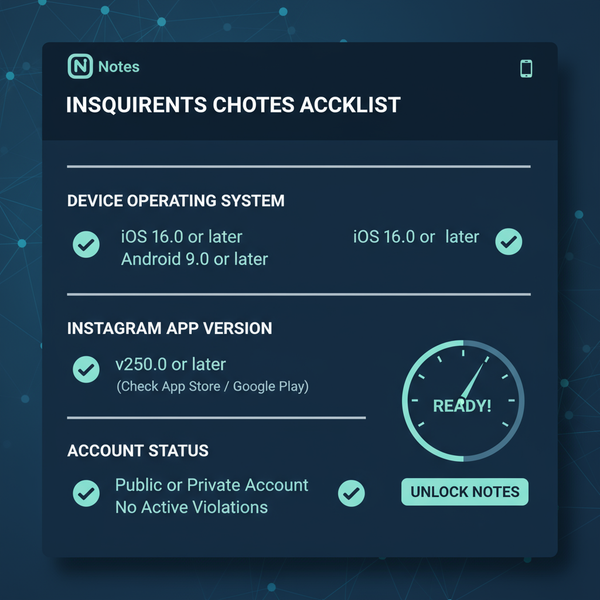600x600 pixels.
Task: Click checkmark right of No Active Violations
Action: tap(351, 493)
